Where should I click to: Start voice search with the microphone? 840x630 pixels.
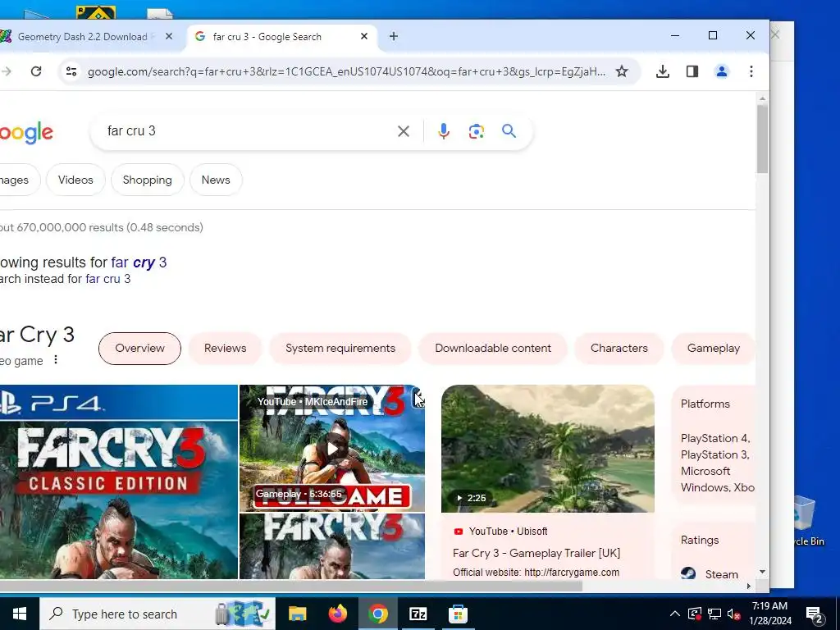[444, 131]
